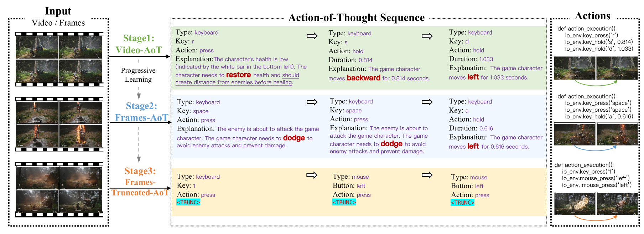Open the underlined 'create distance from enemies' text
644x234 pixels.
pyautogui.click(x=234, y=82)
